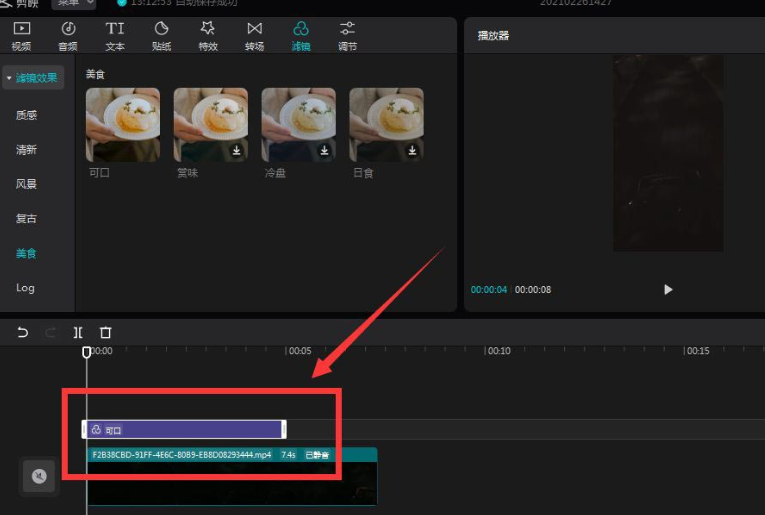
Task: Apply the 可口 filter thumbnail
Action: tap(123, 125)
